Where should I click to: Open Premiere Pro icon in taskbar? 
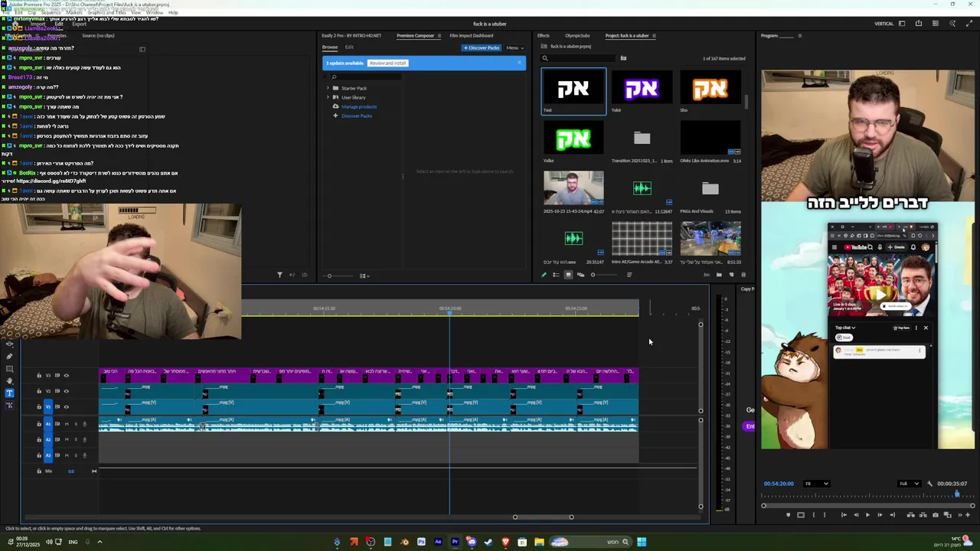(x=455, y=542)
